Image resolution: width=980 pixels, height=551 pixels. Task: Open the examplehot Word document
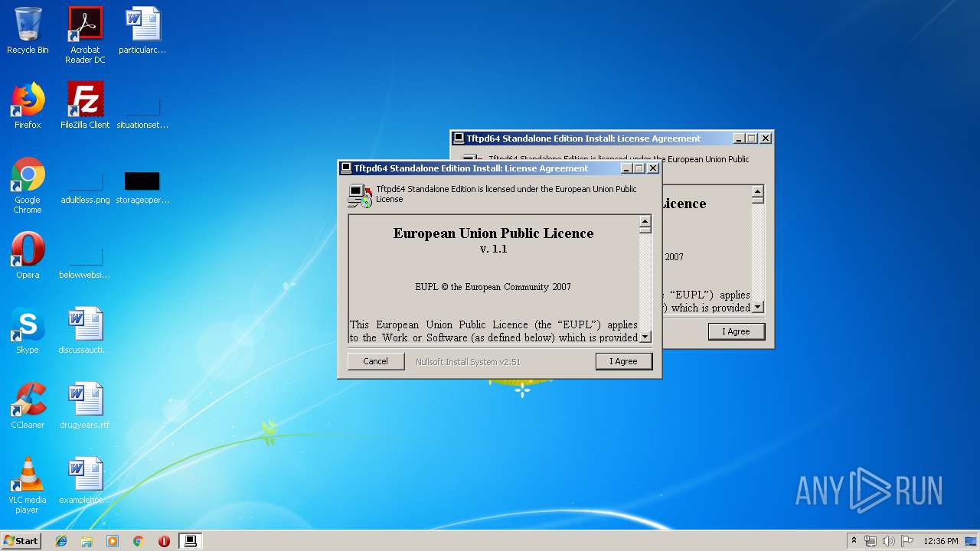pos(85,481)
